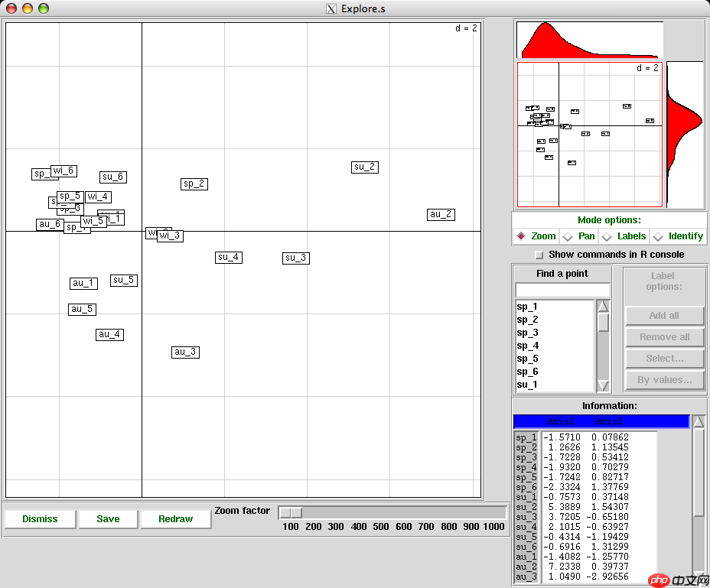Click the su_4 point label in plot

229,258
